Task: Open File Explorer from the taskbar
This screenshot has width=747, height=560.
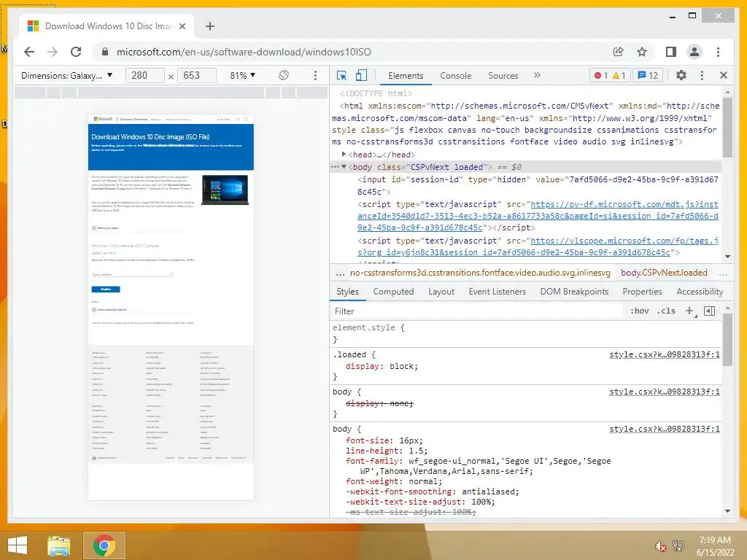Action: 58,545
